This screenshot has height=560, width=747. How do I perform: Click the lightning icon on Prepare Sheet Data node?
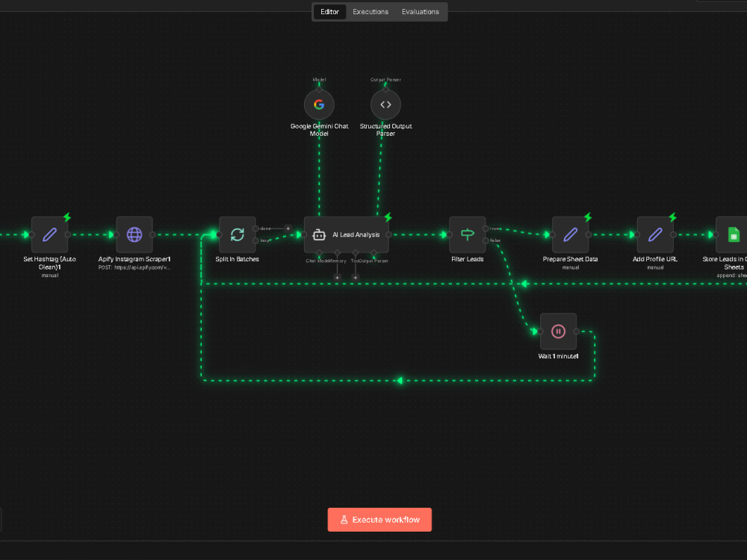point(588,217)
